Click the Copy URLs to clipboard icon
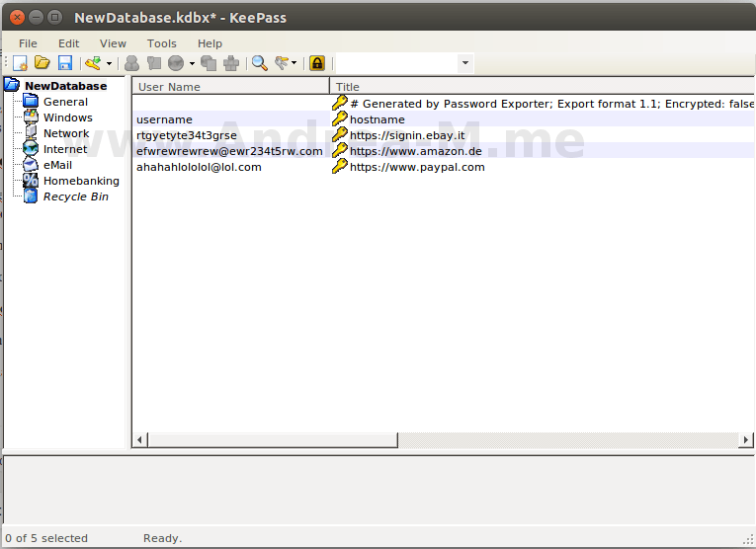The height and width of the screenshot is (549, 756). pyautogui.click(x=209, y=63)
